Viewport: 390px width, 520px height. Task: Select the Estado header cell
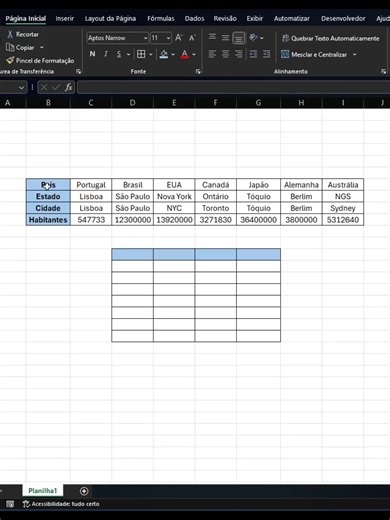48,196
